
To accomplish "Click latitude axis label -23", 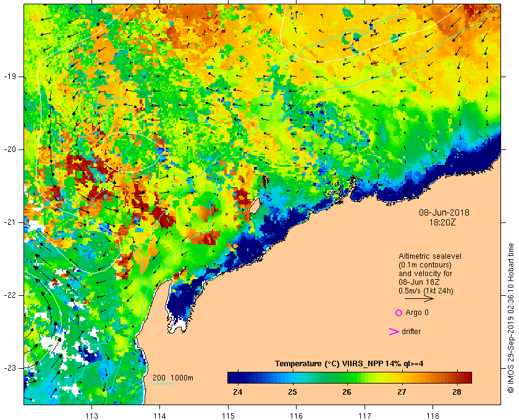I will coord(10,368).
